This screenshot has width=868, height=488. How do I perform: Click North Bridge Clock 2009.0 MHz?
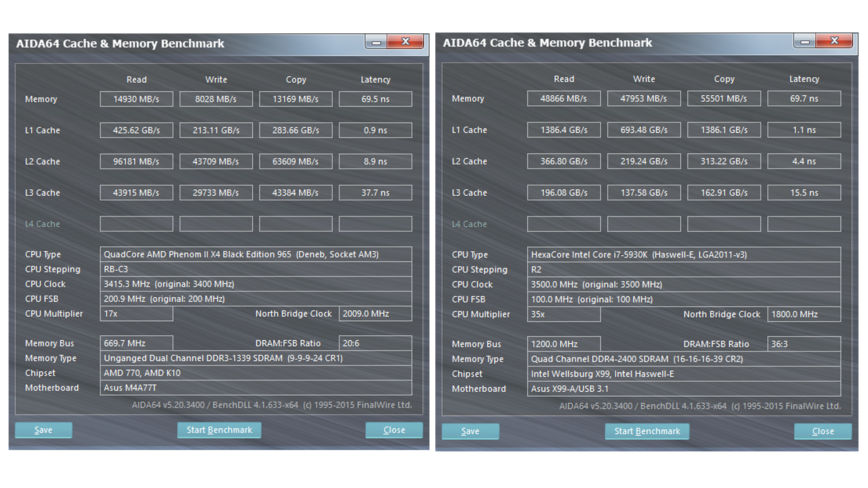[x=375, y=314]
